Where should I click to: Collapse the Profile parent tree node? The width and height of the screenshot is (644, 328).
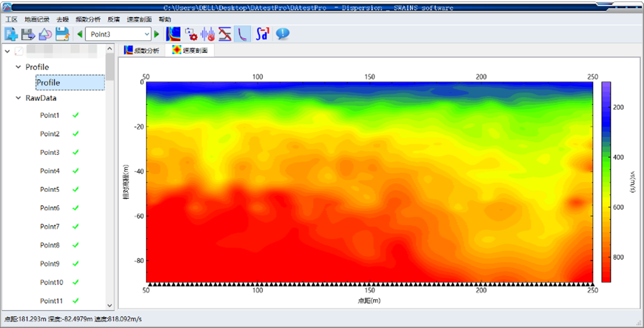tap(18, 67)
